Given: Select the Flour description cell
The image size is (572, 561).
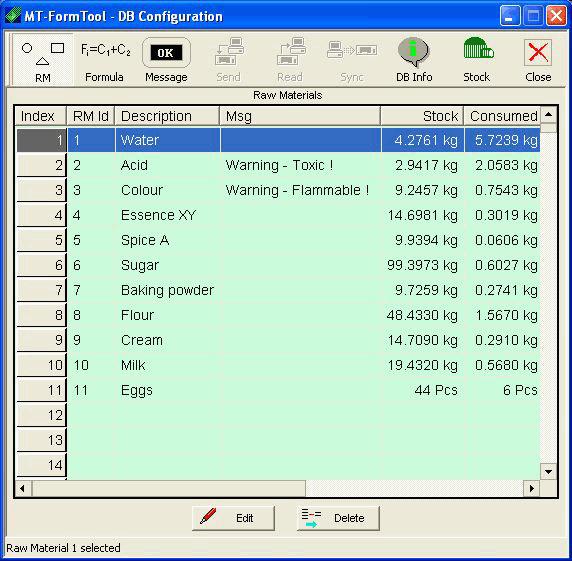Looking at the screenshot, I should coord(168,315).
